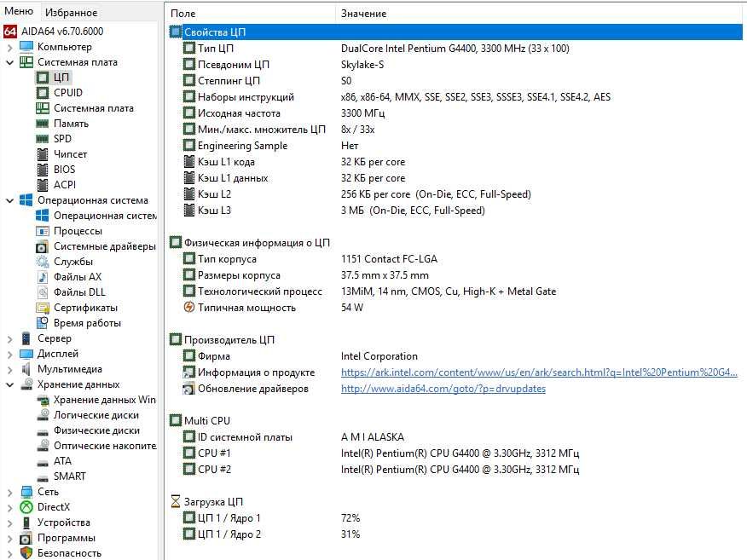The image size is (747, 560).
Task: Collapse the Операционная система node
Action: point(9,200)
